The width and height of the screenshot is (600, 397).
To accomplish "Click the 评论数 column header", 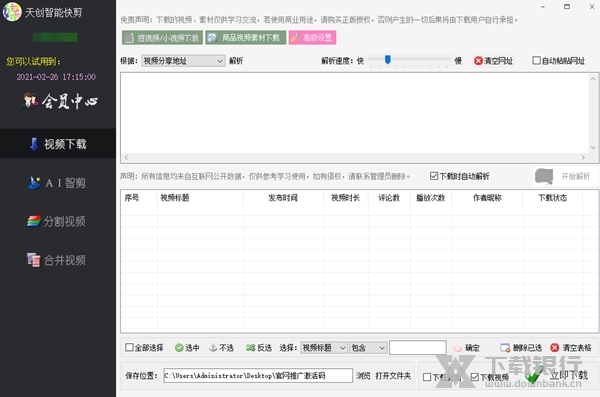I will point(389,198).
